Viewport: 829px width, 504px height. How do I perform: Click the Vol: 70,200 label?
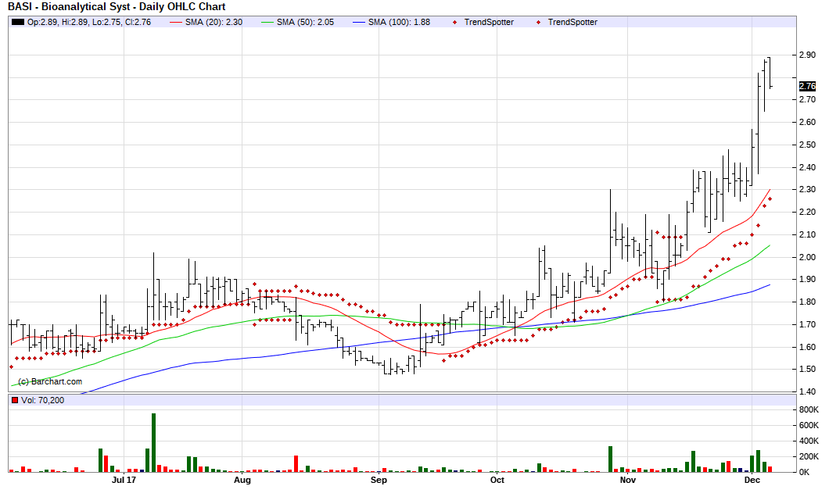click(43, 400)
